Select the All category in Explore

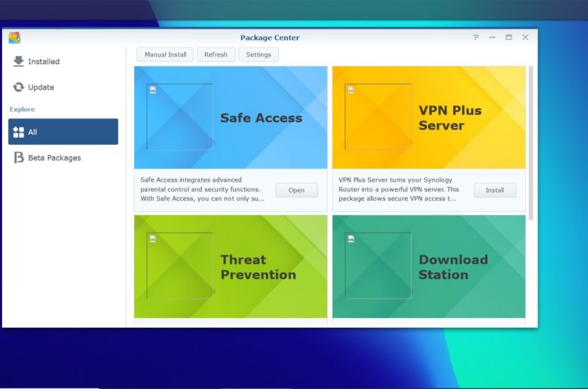pyautogui.click(x=63, y=132)
